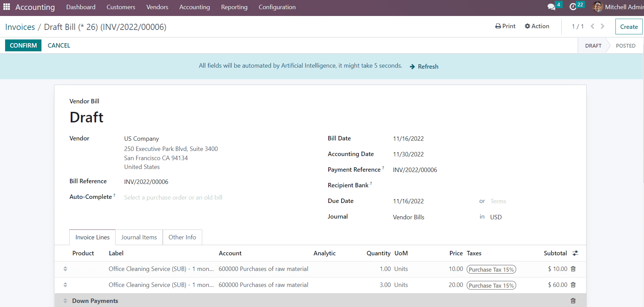Open column settings icon beside Subtotal

(575, 253)
